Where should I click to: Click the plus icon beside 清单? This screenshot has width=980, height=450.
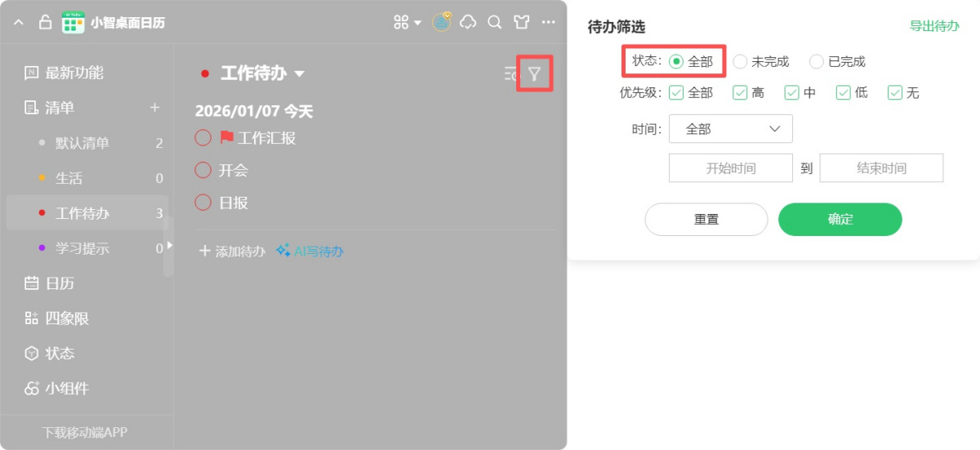click(x=154, y=108)
